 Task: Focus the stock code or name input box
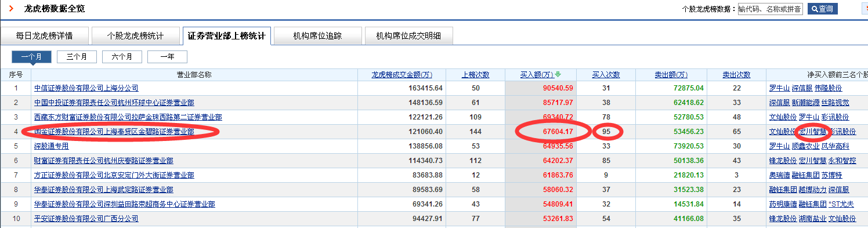(x=771, y=9)
